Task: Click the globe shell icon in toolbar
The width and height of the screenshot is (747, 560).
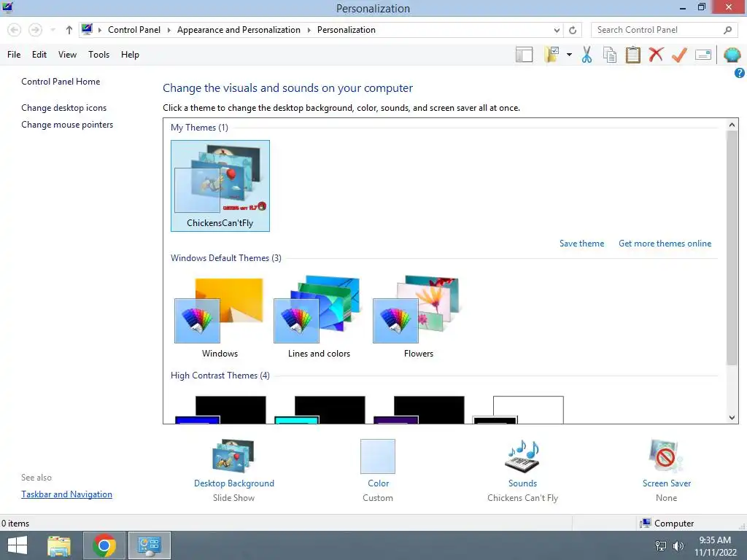Action: click(x=732, y=55)
